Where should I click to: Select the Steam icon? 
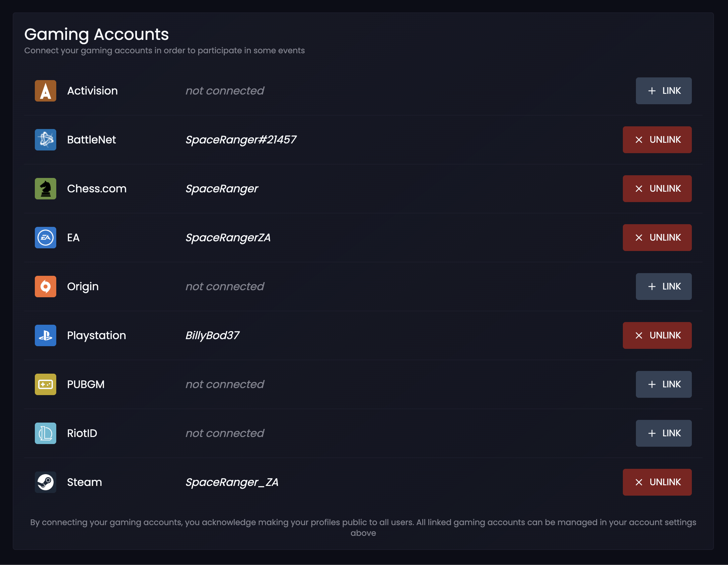[x=46, y=482]
